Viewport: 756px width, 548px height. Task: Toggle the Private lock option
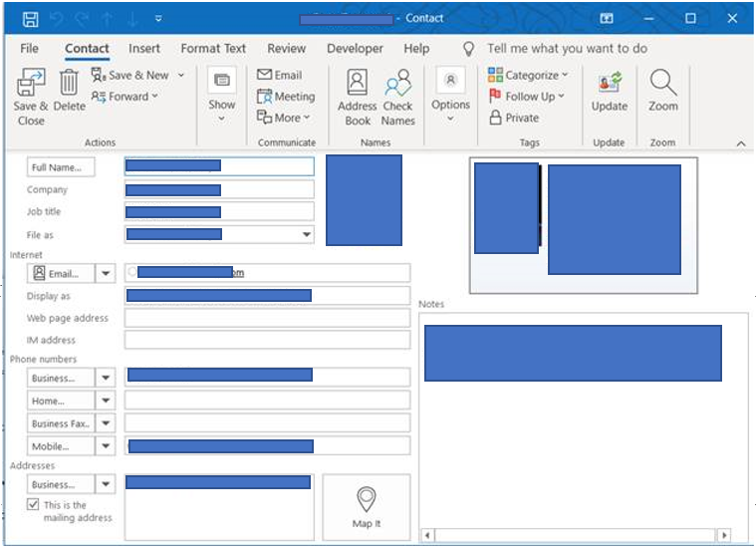[514, 118]
